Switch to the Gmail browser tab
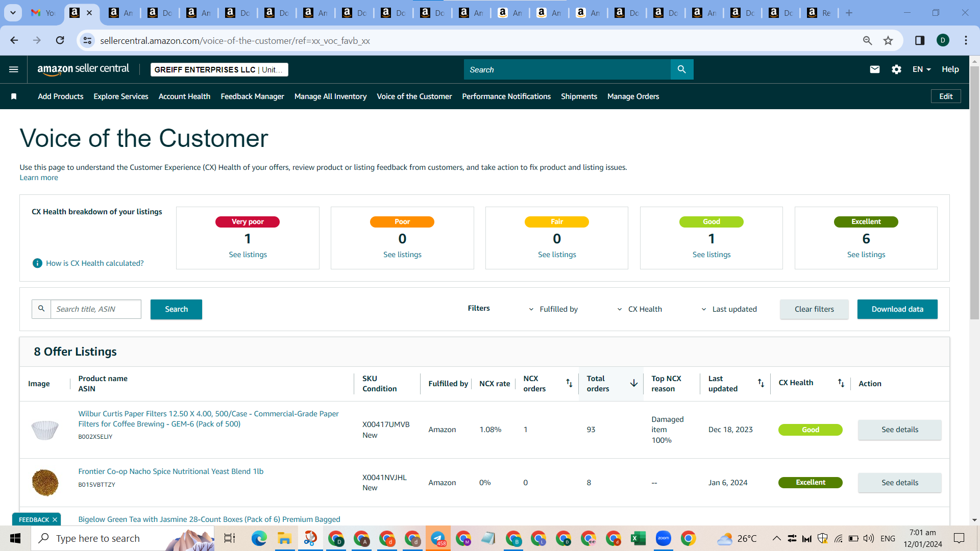Screen dimensions: 980x551 tap(43, 13)
